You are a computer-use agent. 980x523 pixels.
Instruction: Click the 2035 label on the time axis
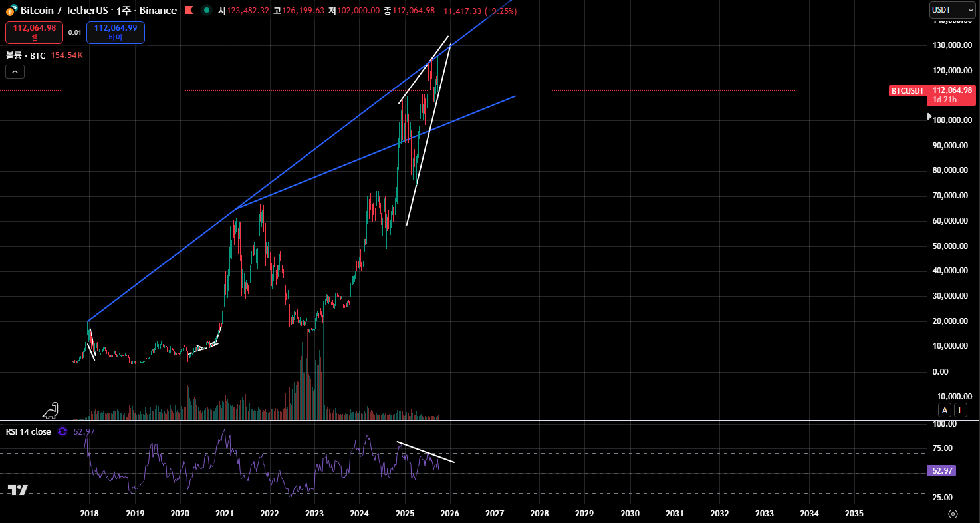(x=854, y=514)
